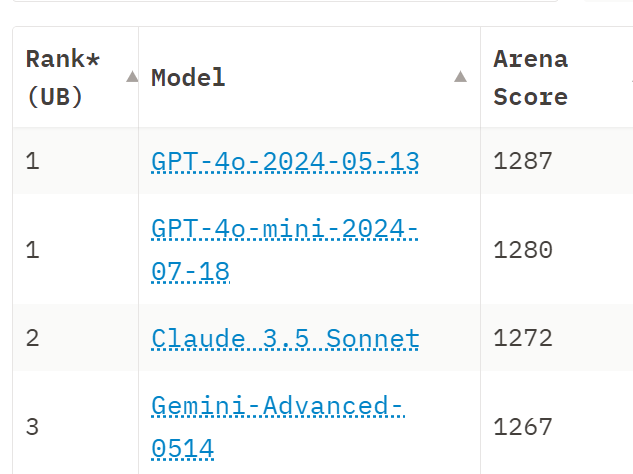The image size is (633, 474).
Task: Open the GPT-4o-2024-05-13 model link
Action: (x=285, y=161)
